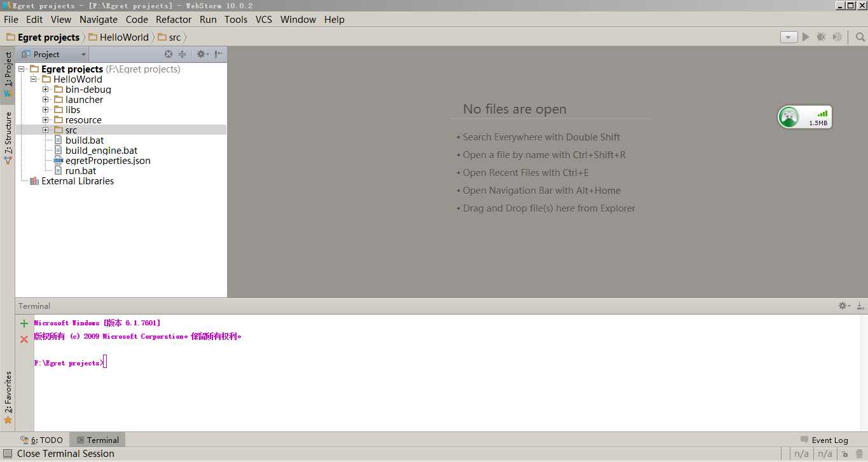
Task: Collapse the Egret projects root node
Action: 22,69
